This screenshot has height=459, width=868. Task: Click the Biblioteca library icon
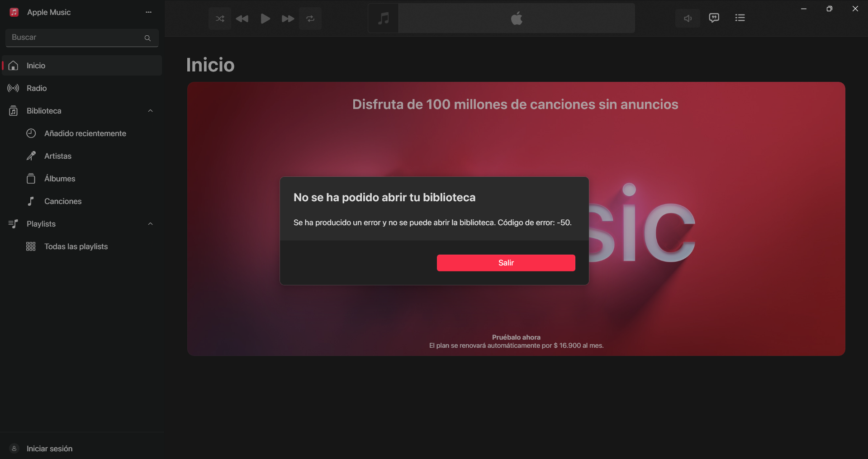pyautogui.click(x=14, y=111)
